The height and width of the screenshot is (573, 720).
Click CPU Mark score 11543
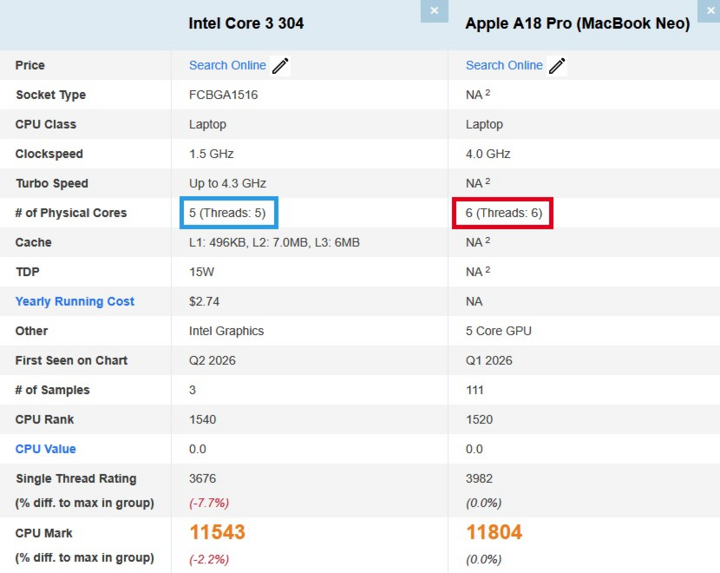click(x=218, y=532)
